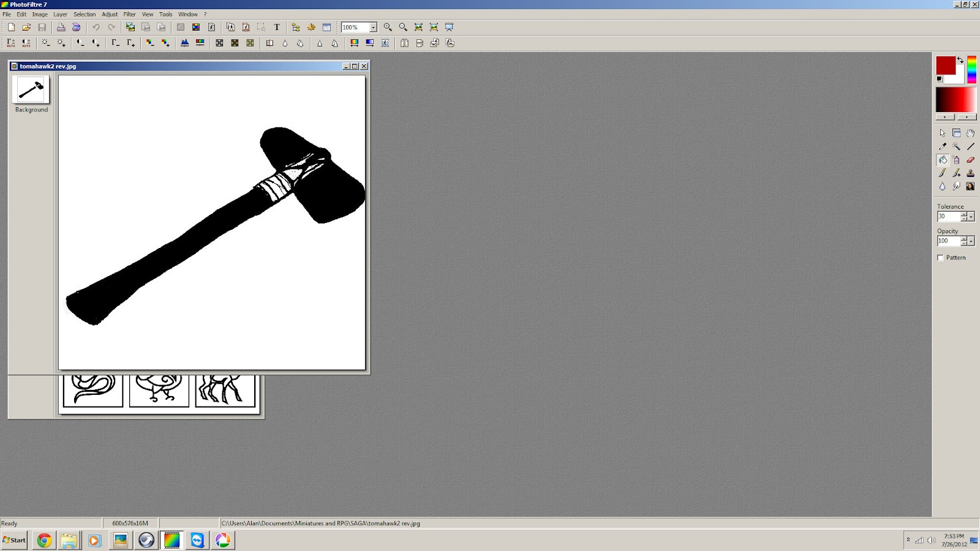Open Windows Explorer from the taskbar

(69, 540)
